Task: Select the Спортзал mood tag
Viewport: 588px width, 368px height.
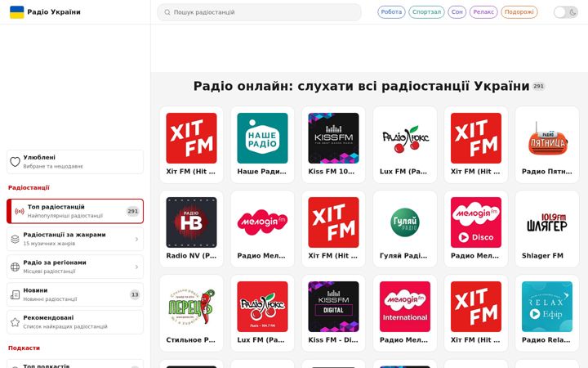Action: click(x=427, y=12)
